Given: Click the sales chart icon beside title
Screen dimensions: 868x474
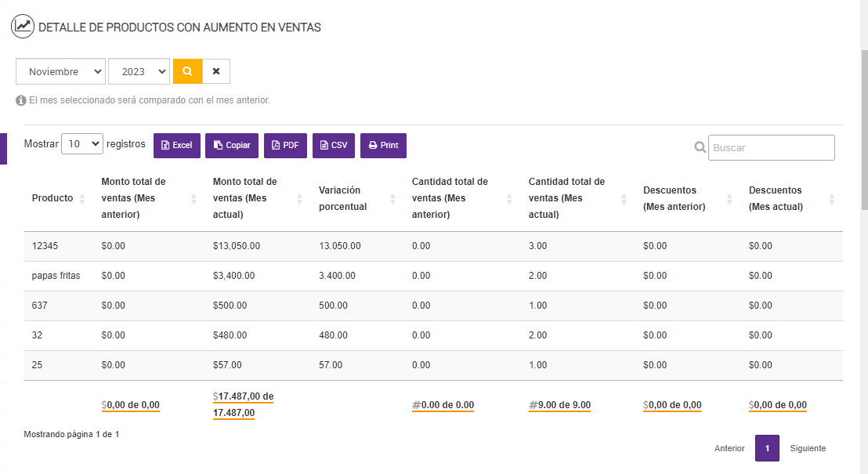Looking at the screenshot, I should [x=23, y=26].
